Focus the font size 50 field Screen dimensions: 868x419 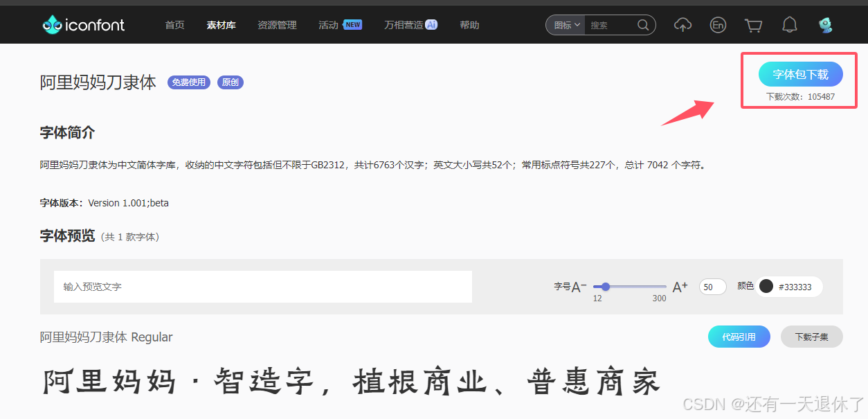coord(712,287)
